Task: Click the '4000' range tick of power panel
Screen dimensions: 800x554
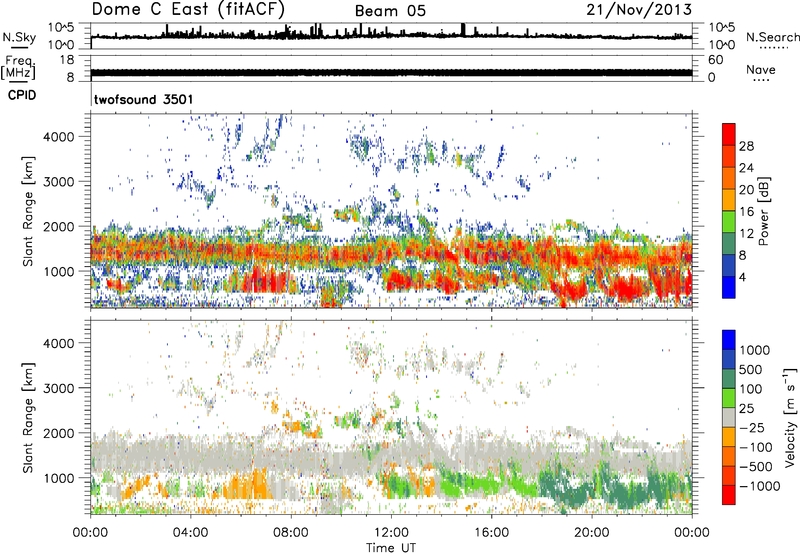Action: 59,137
